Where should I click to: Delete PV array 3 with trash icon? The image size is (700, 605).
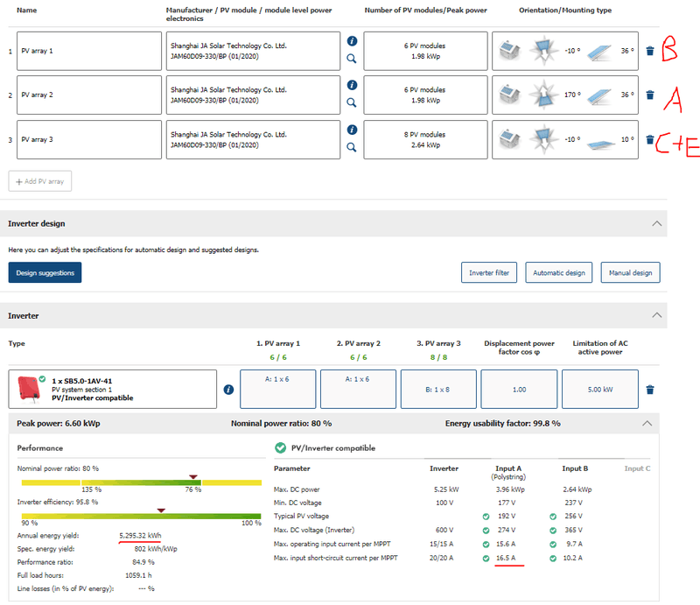(x=649, y=139)
